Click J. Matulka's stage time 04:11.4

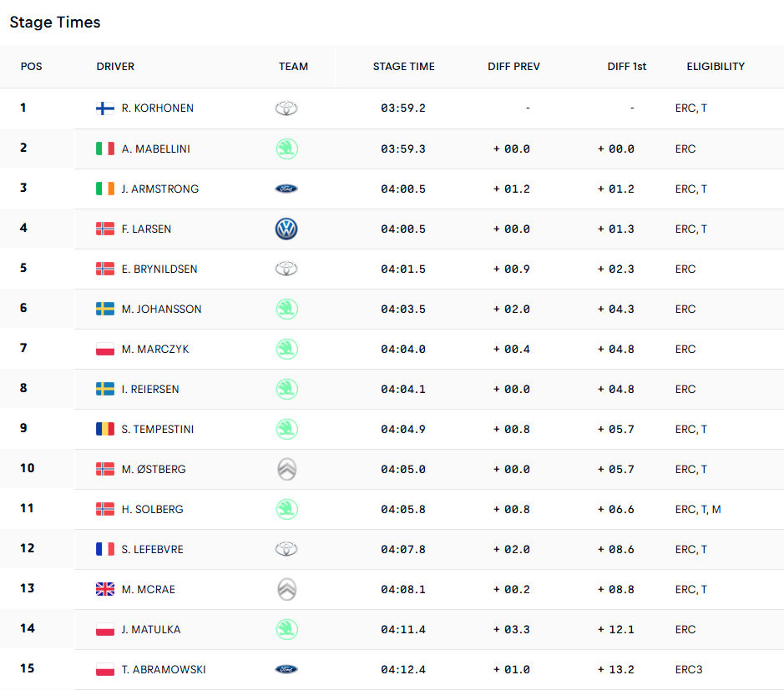pyautogui.click(x=403, y=629)
